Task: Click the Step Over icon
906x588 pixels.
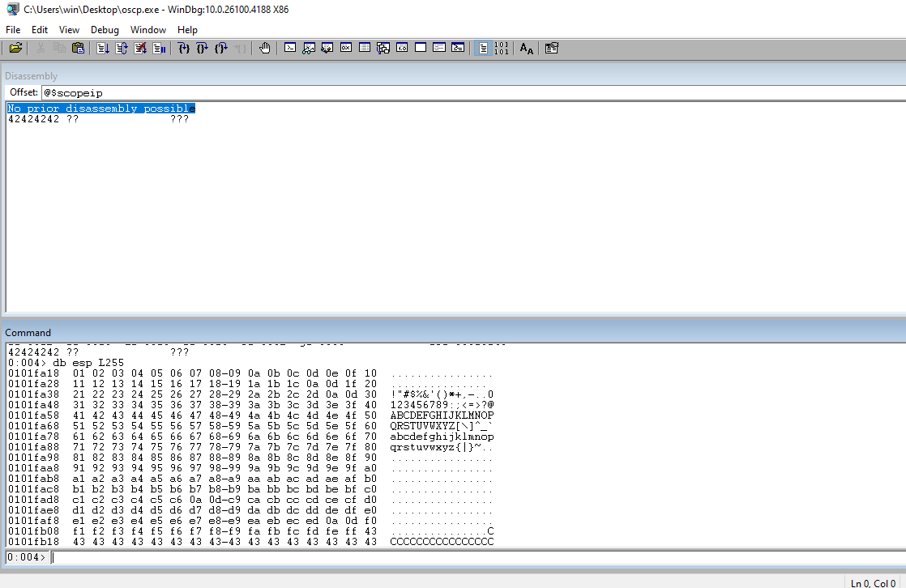Action: 203,49
